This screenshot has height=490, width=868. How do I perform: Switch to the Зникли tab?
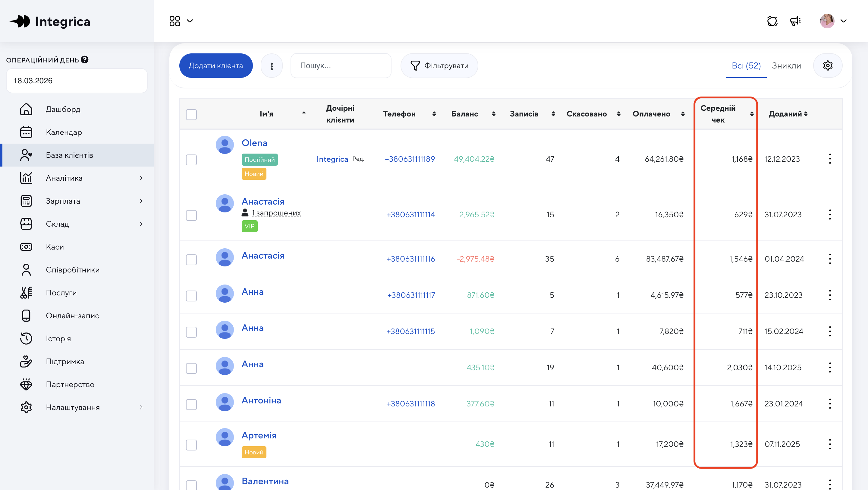point(786,66)
